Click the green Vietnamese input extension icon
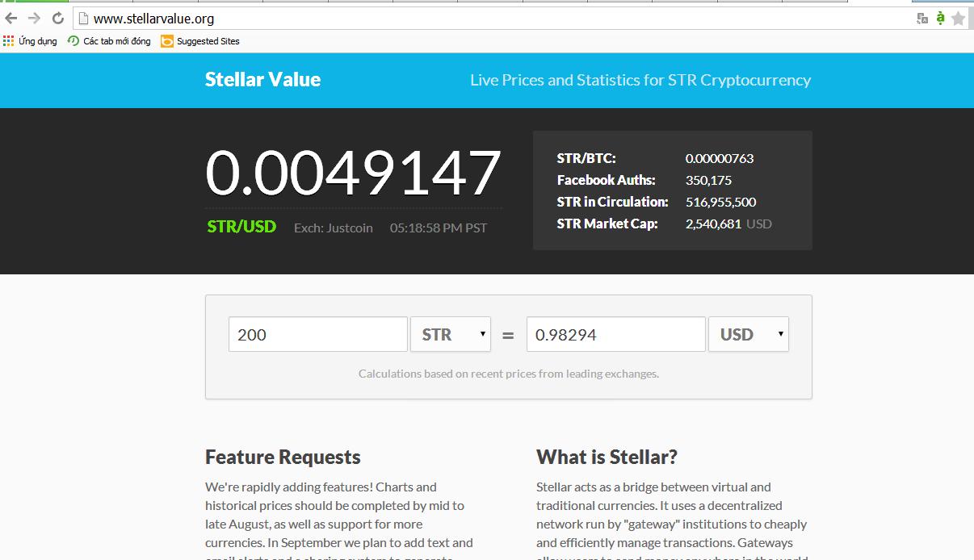 [940, 18]
